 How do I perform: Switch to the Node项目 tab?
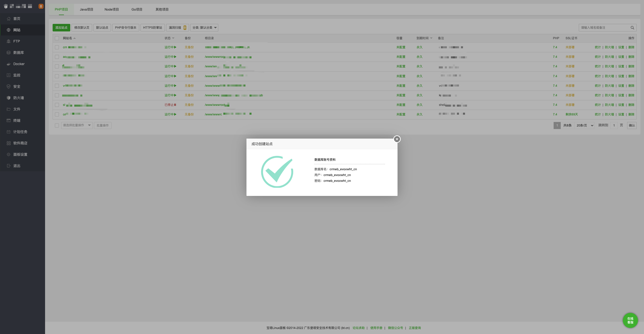point(112,9)
